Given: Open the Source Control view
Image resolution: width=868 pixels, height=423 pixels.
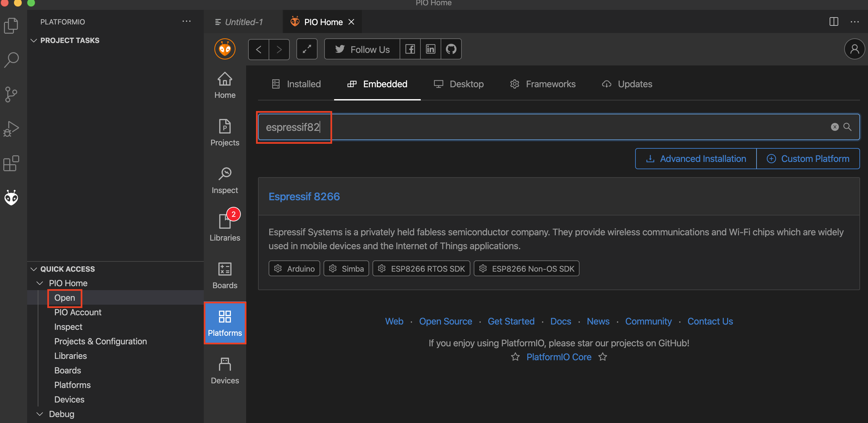Looking at the screenshot, I should tap(11, 94).
